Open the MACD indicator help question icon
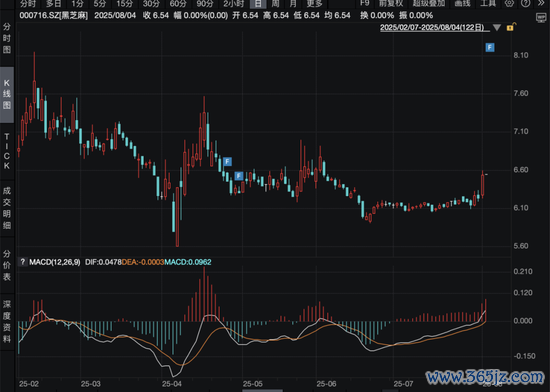 tap(23, 262)
